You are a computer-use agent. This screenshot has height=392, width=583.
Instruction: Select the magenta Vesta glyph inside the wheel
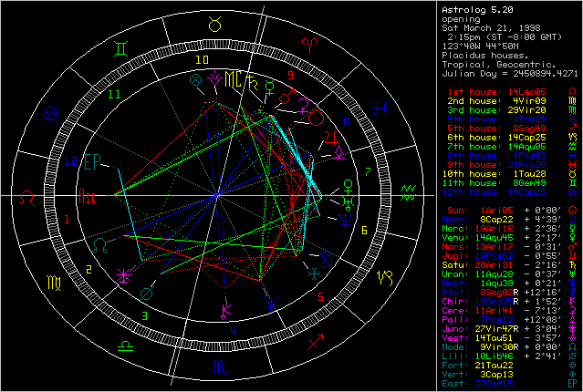(x=215, y=78)
